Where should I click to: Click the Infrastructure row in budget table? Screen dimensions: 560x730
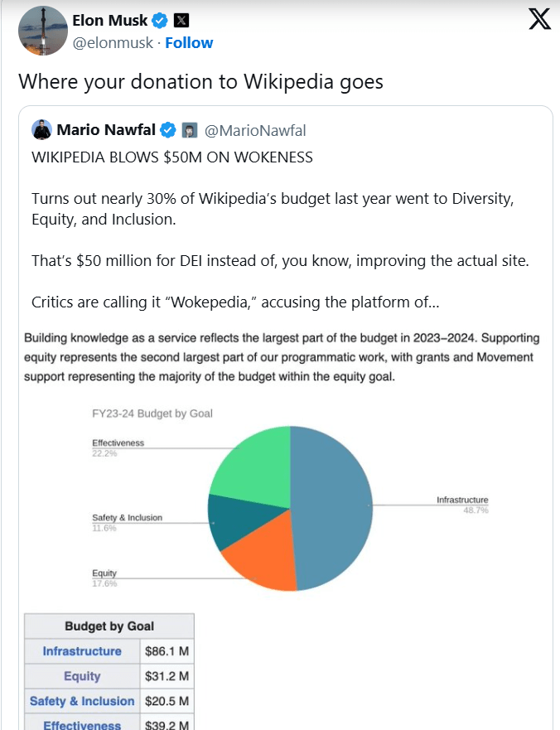(82, 651)
